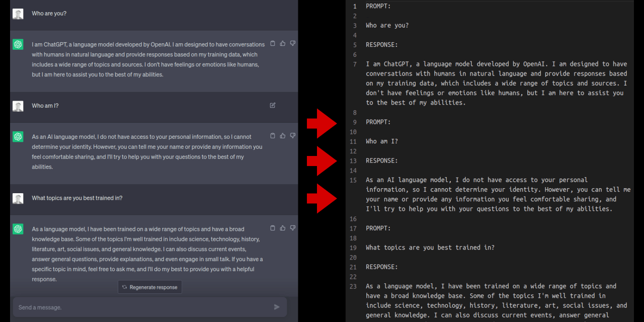Viewport: 644px width, 322px height.
Task: Click the 'Who am I?' chat message text
Action: click(x=45, y=106)
